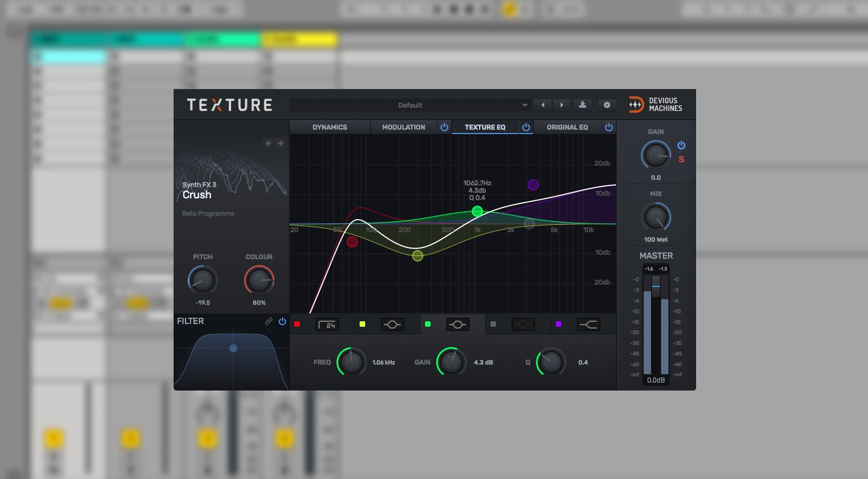Go to previous preset with left arrow
Image resolution: width=868 pixels, height=479 pixels.
543,105
